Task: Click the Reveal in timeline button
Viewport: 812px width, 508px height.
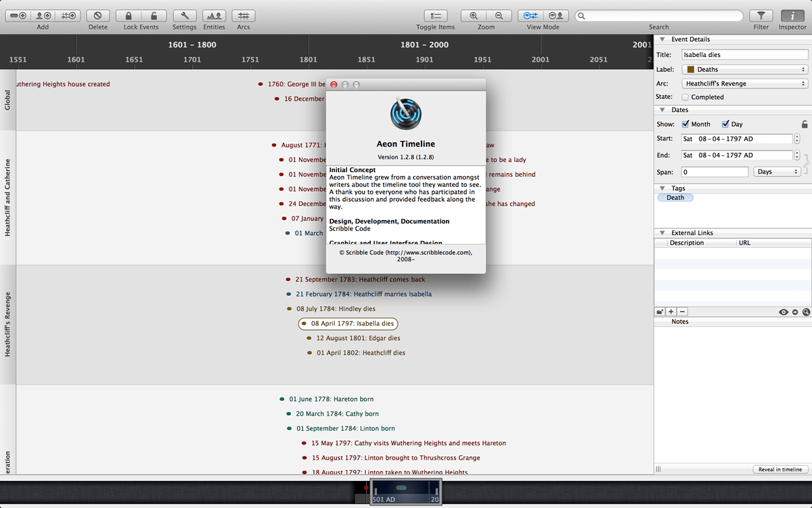Action: click(780, 469)
